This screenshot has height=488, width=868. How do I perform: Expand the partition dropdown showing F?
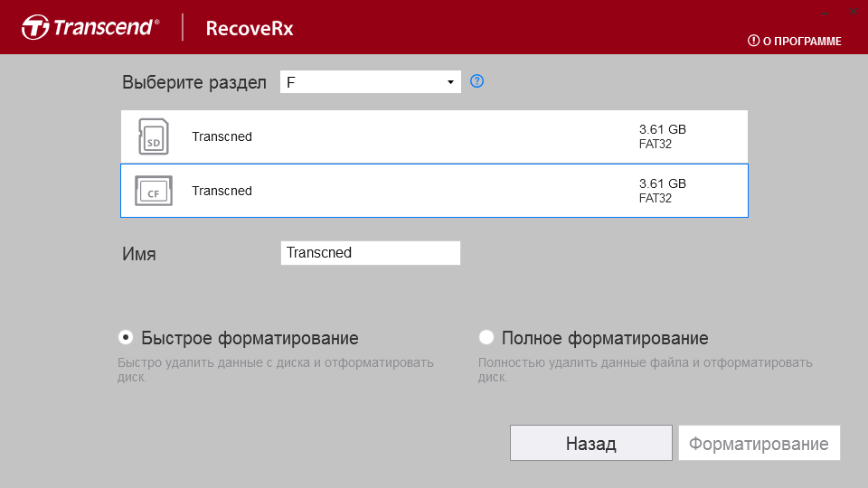click(x=371, y=82)
